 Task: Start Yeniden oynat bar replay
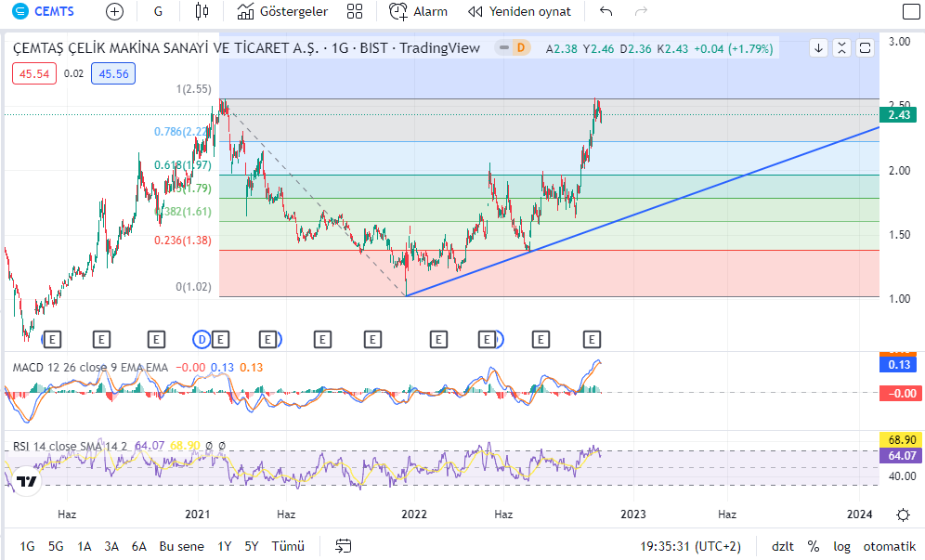point(519,11)
